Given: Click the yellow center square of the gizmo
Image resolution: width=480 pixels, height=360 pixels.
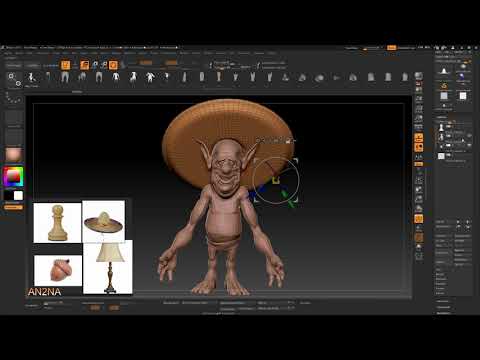Looking at the screenshot, I should [276, 180].
